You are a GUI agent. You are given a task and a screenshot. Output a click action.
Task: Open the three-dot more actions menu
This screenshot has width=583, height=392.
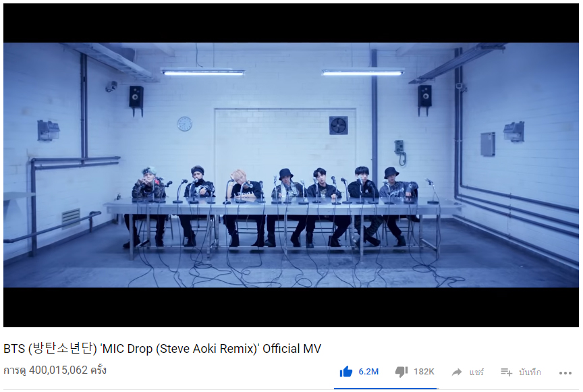point(565,373)
